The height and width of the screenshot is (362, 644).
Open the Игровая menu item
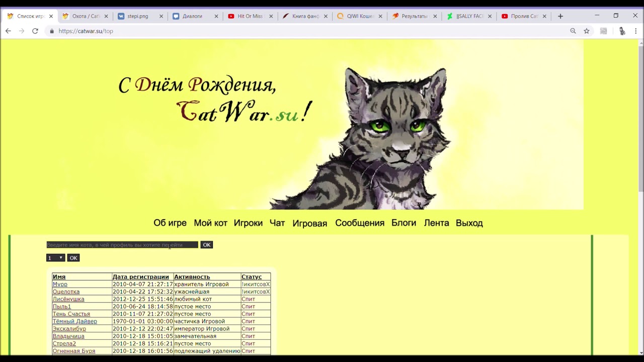[310, 223]
